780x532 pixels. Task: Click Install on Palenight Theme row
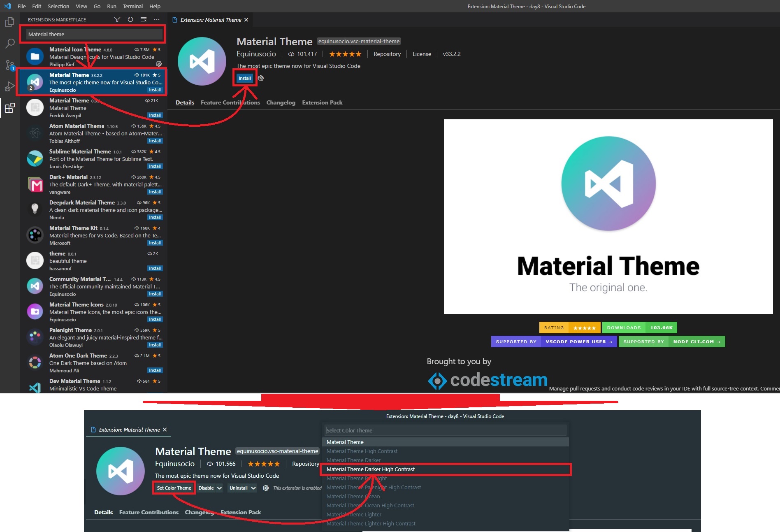coord(155,345)
